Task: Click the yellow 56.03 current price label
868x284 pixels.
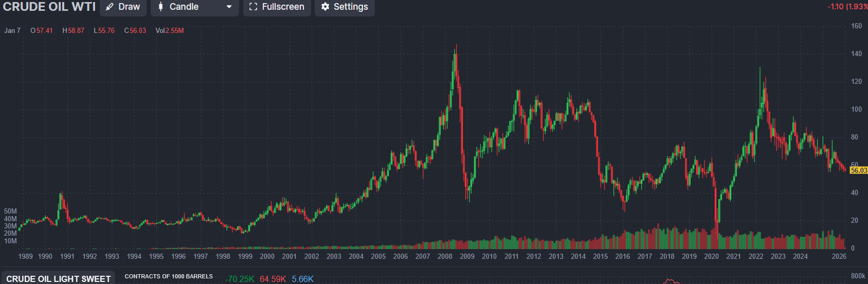Action: click(858, 170)
